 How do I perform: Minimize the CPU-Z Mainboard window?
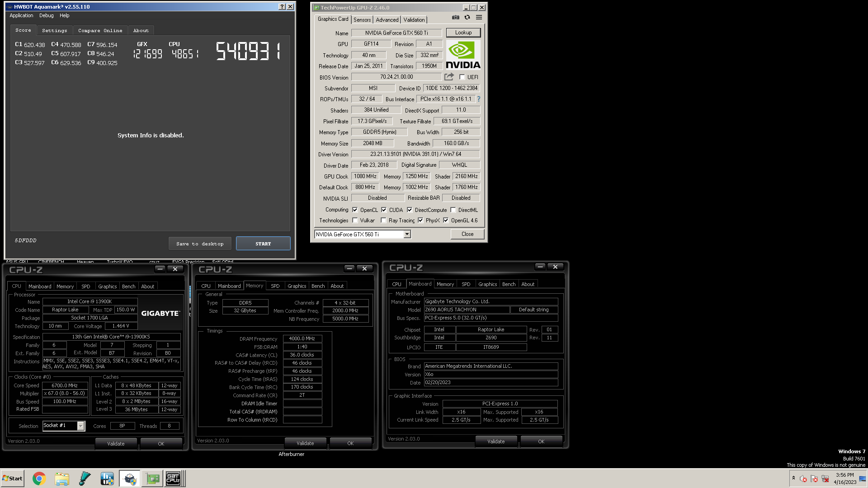[x=540, y=267]
